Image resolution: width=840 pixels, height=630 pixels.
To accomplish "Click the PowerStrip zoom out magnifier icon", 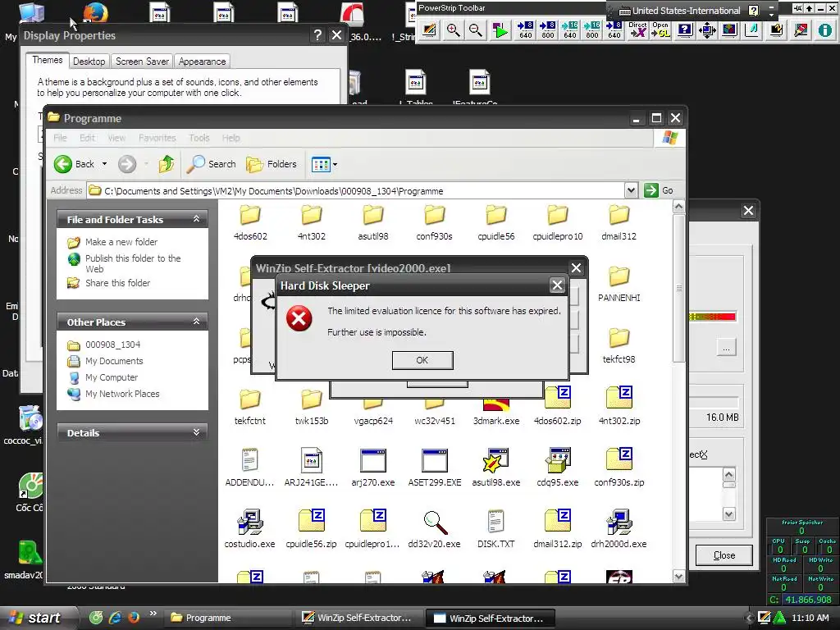I will pyautogui.click(x=475, y=30).
